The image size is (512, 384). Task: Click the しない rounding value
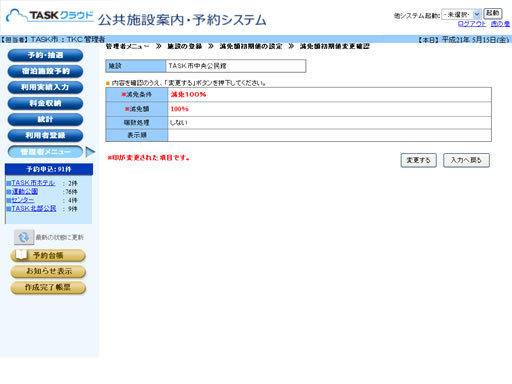[x=178, y=123]
